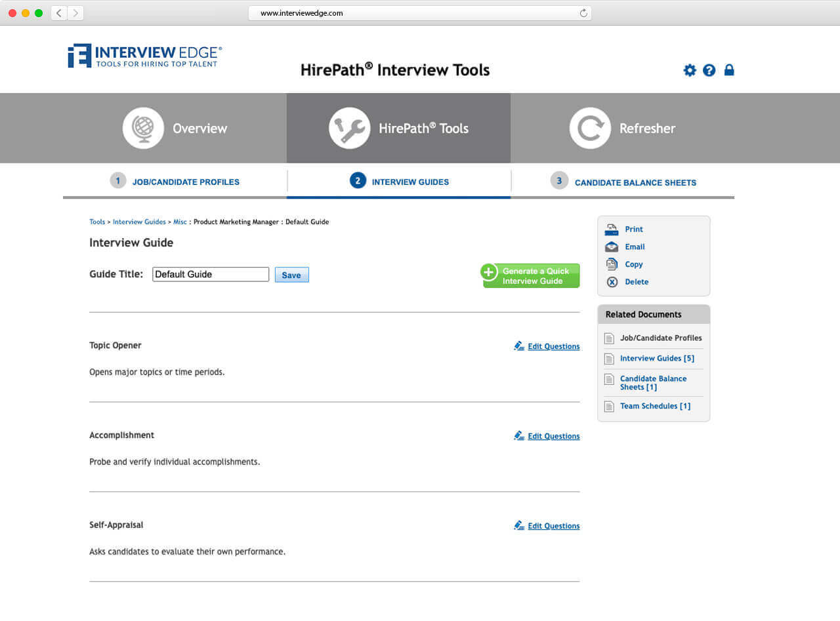Open Candidate Balance Sheets [1] related document
Screen dimensions: 840x621
[654, 383]
